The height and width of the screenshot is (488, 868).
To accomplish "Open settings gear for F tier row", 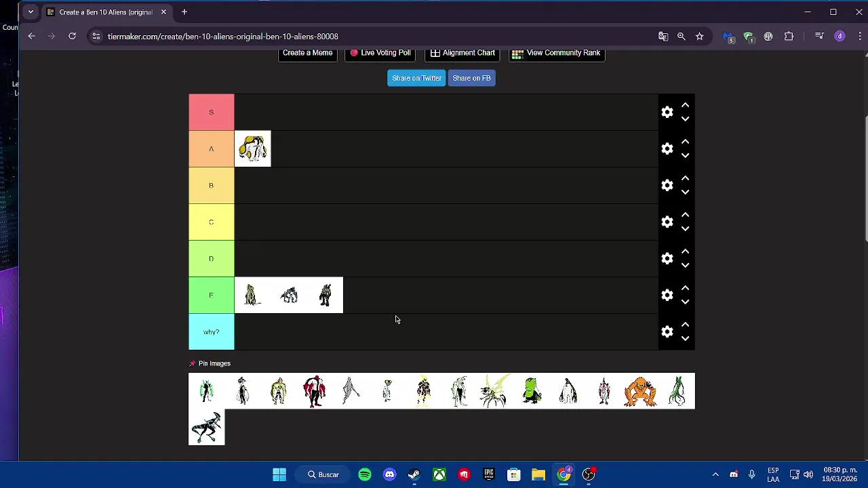I will [x=667, y=295].
